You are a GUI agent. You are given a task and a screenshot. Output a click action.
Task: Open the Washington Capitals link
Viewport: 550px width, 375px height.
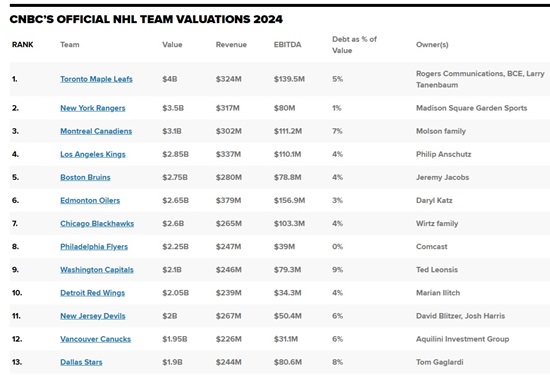pos(97,270)
